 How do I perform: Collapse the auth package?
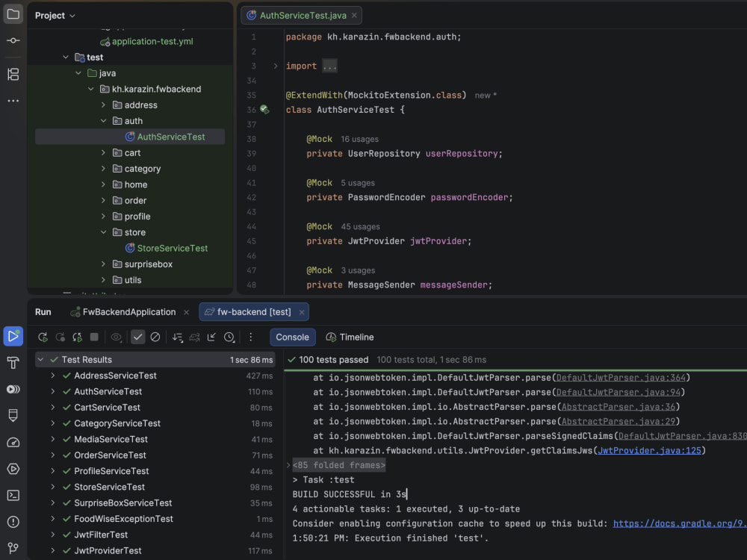pyautogui.click(x=103, y=121)
